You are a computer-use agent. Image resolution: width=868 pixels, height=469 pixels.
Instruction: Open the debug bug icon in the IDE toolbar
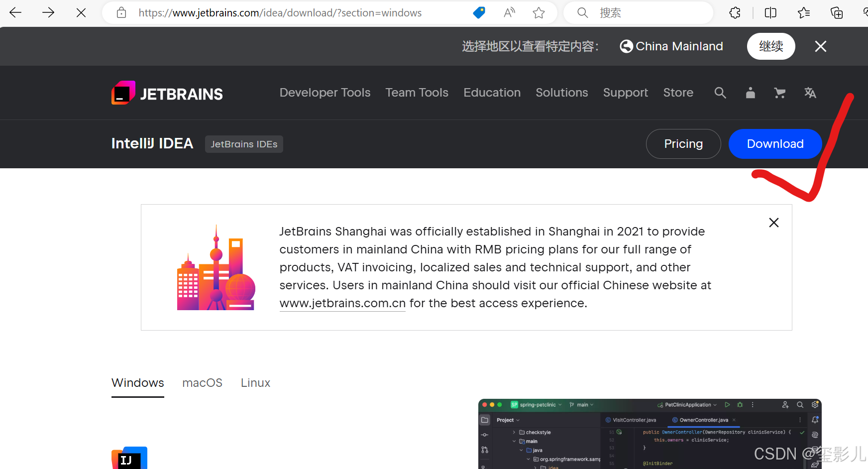coord(740,405)
